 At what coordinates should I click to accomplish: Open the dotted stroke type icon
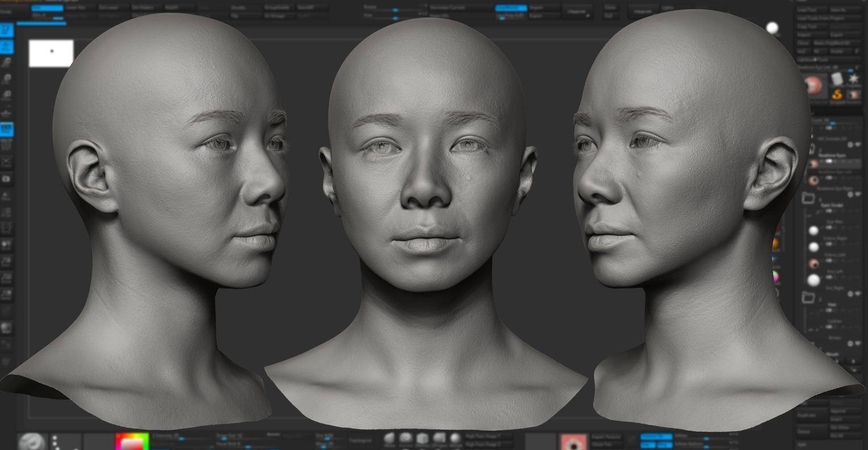tap(55, 441)
